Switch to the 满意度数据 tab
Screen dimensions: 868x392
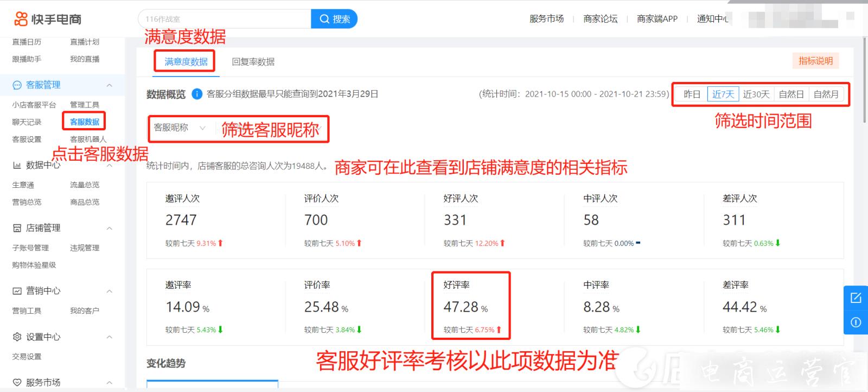click(x=186, y=62)
